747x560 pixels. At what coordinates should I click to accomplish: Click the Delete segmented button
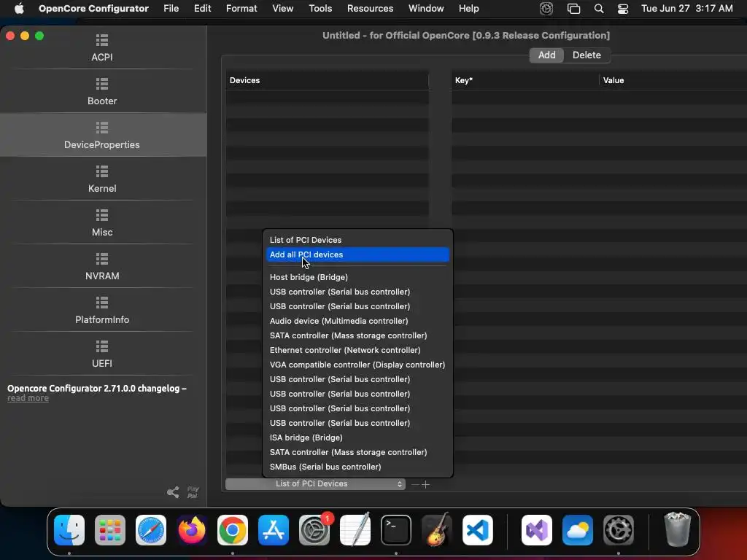tap(587, 55)
